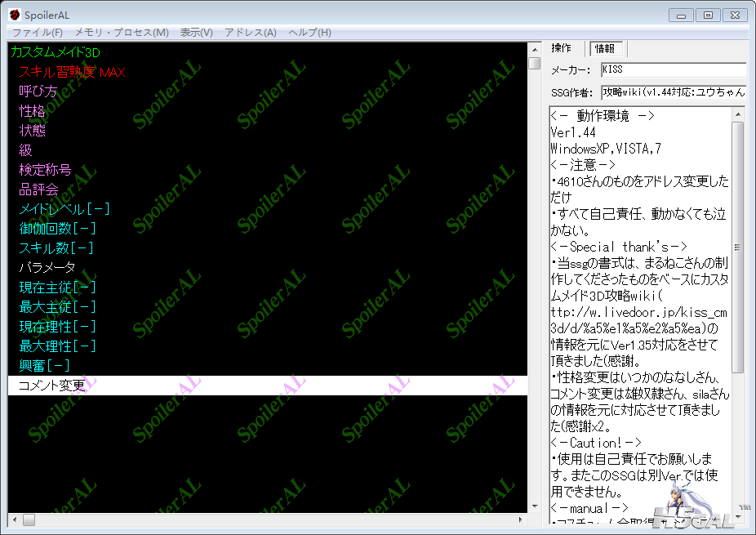Click the list's vertical scrollbar down arrow
This screenshot has height=535, width=756.
tap(534, 506)
